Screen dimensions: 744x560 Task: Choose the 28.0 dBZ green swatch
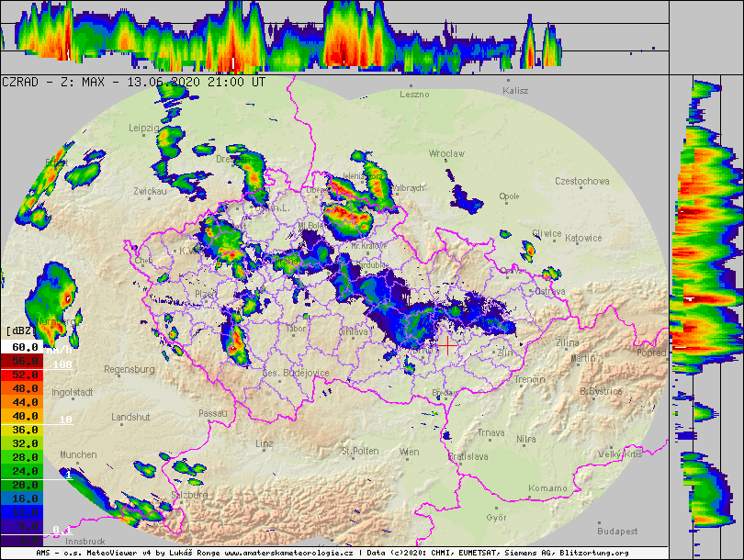[22, 457]
